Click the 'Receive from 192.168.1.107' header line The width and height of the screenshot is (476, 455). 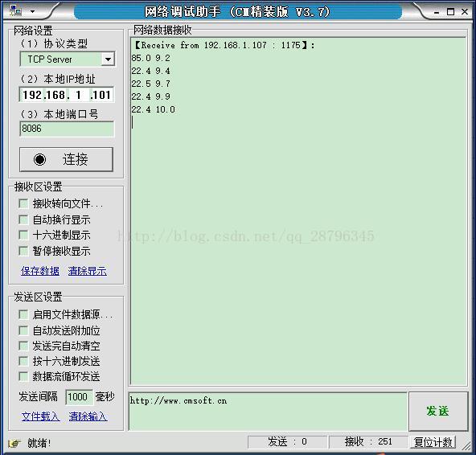pos(224,45)
